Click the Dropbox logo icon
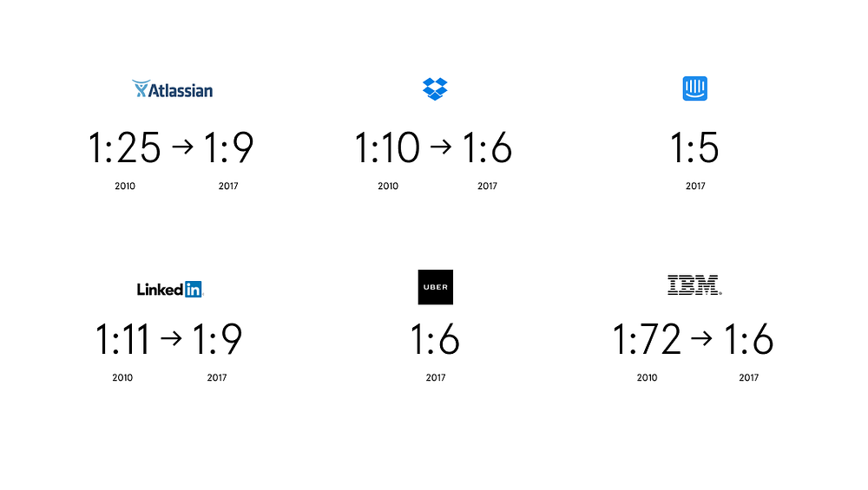The height and width of the screenshot is (490, 868). (435, 88)
